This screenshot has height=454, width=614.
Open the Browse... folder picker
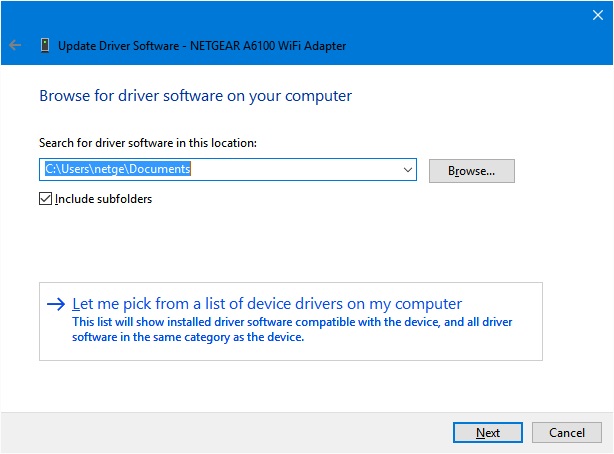click(x=472, y=171)
